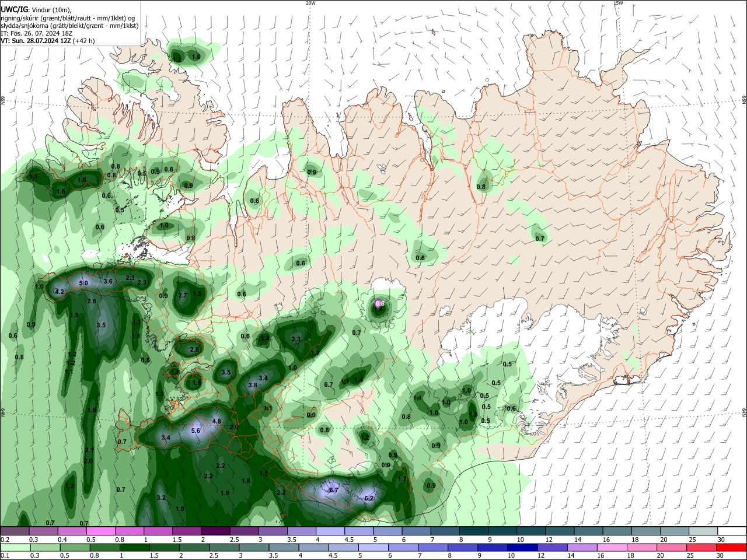The image size is (747, 560).
Task: Pick the bright red swatch ending the rain scale
Action: click(732, 547)
